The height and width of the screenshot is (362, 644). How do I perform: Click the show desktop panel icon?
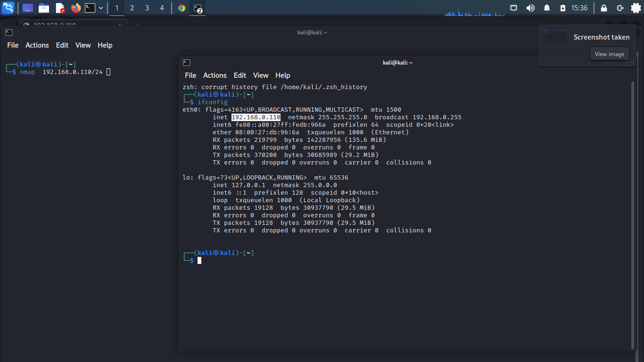pos(28,8)
